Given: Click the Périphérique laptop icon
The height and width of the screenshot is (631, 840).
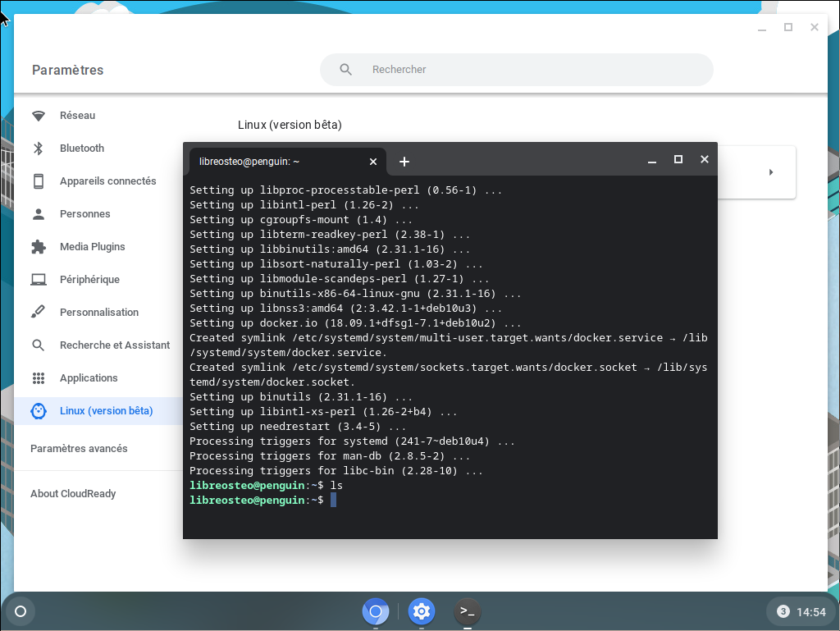Looking at the screenshot, I should click(x=38, y=280).
